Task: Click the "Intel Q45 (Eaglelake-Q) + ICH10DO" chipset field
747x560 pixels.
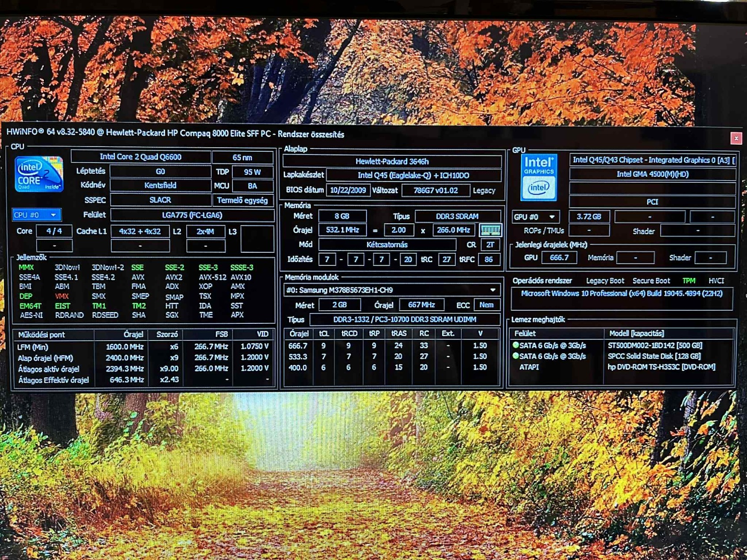Action: [413, 176]
